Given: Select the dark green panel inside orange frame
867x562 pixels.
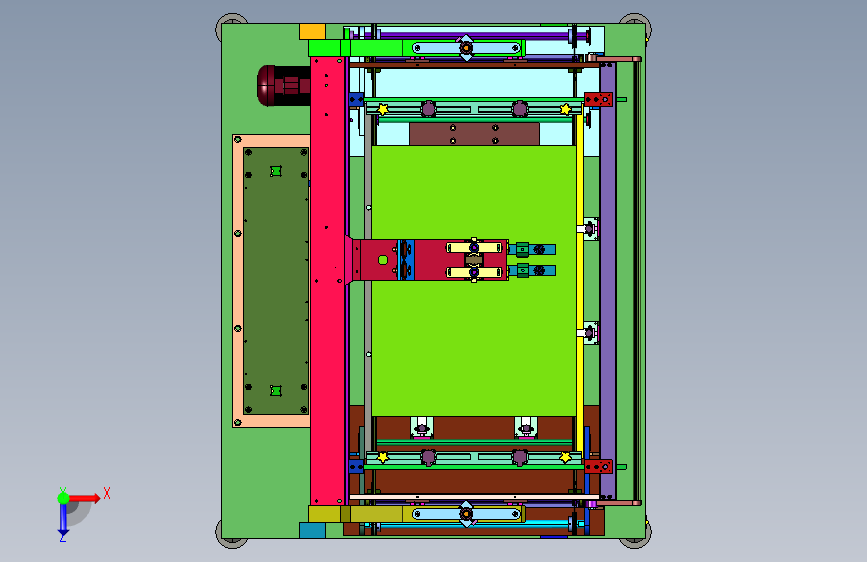Looking at the screenshot, I should click(x=276, y=280).
